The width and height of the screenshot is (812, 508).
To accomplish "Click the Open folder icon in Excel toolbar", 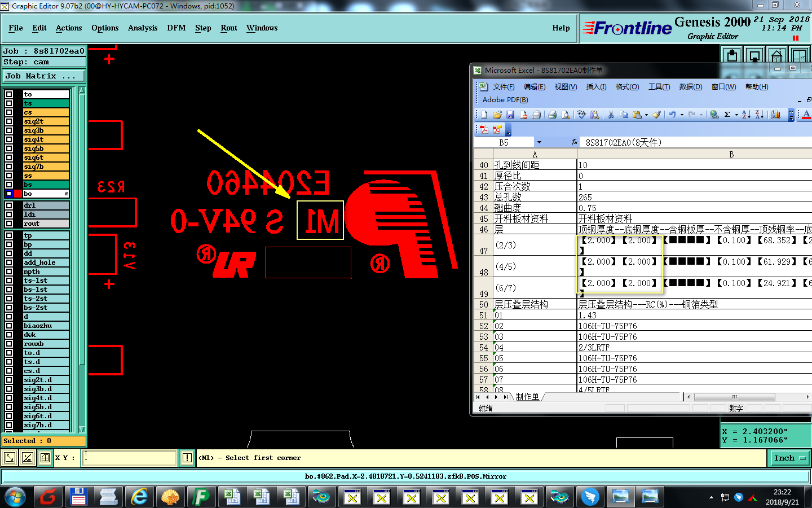I will 497,115.
